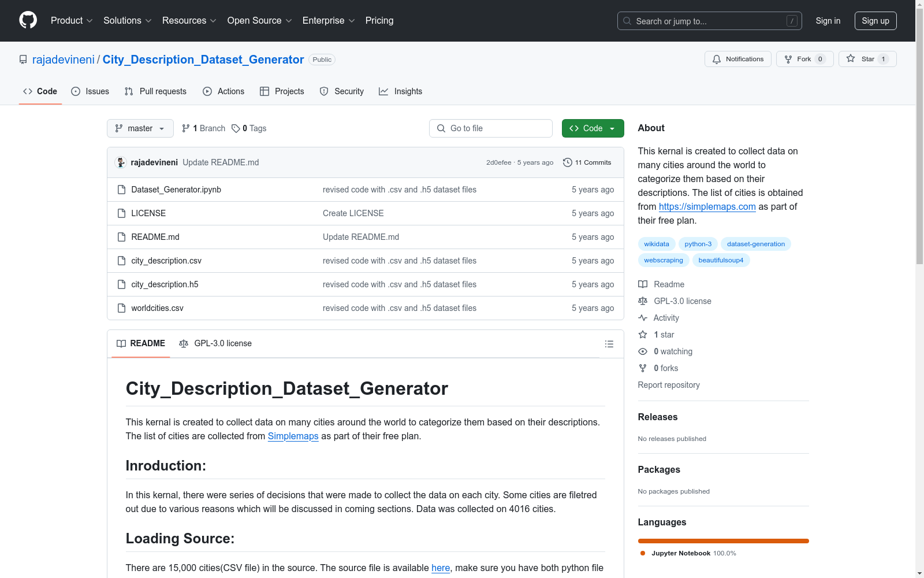
Task: Click the history clock icon beside 11 Commits
Action: (568, 162)
